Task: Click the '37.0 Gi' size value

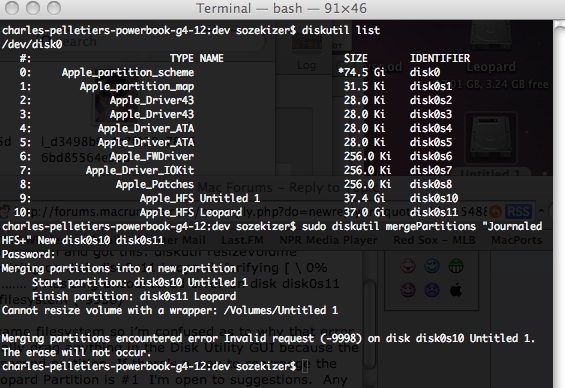Action: tap(365, 213)
